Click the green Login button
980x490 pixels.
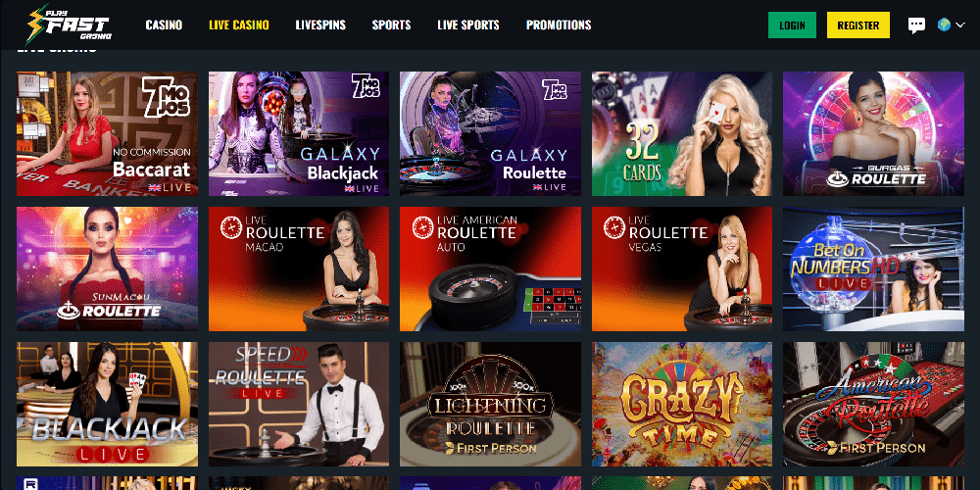point(792,25)
